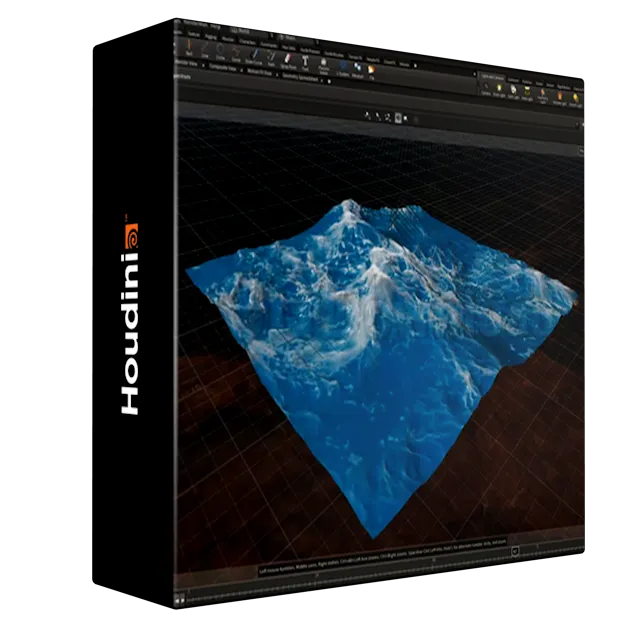Add a Spot Light from the shelf

(513, 93)
